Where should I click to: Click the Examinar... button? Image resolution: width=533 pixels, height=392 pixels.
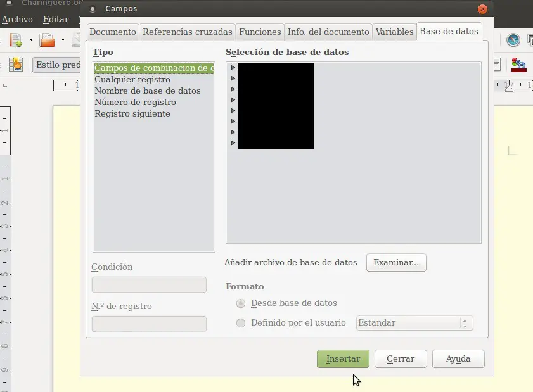[396, 263]
